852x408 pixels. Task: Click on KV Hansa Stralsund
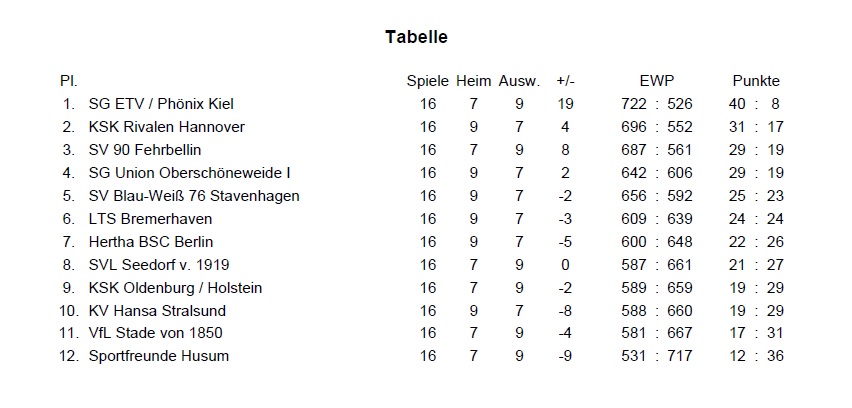156,311
